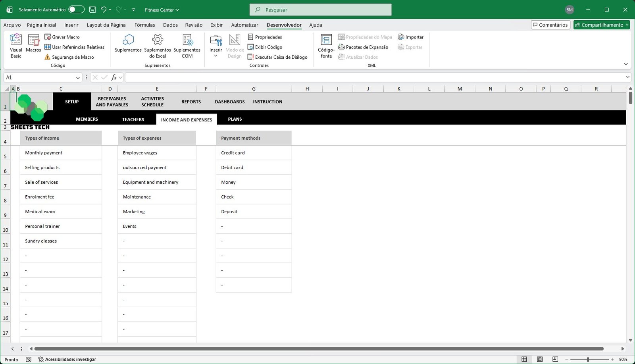The image size is (635, 364).
Task: Switch to the Página Inicial tab
Action: pyautogui.click(x=42, y=25)
